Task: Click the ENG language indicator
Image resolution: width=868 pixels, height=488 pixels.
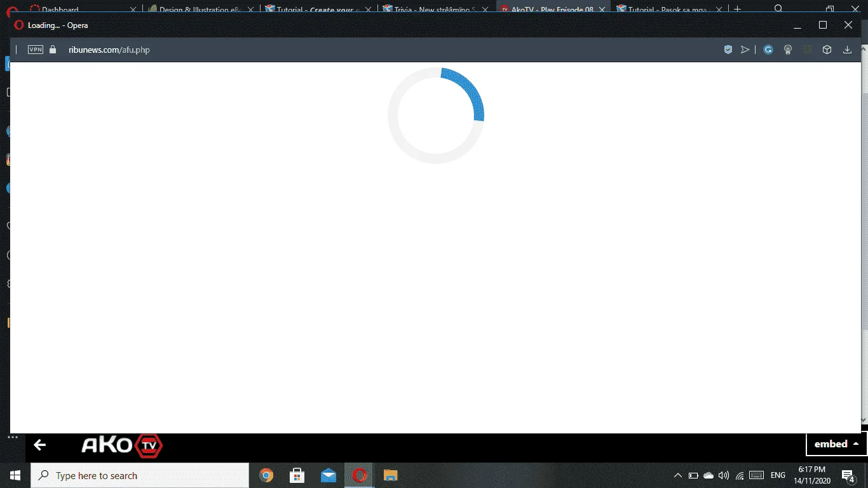Action: [x=778, y=475]
